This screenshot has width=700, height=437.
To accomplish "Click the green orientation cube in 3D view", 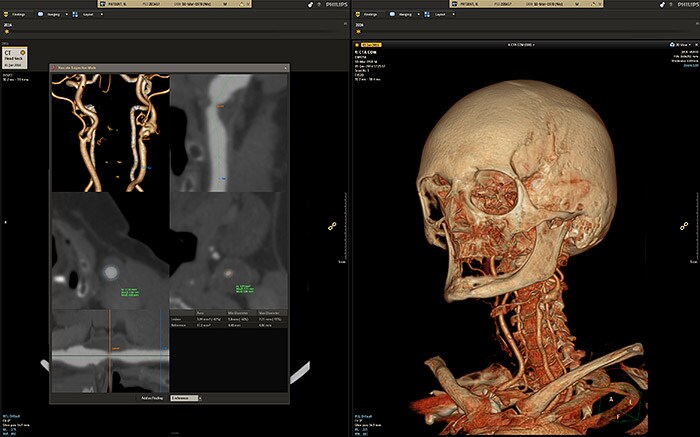I will 621,408.
